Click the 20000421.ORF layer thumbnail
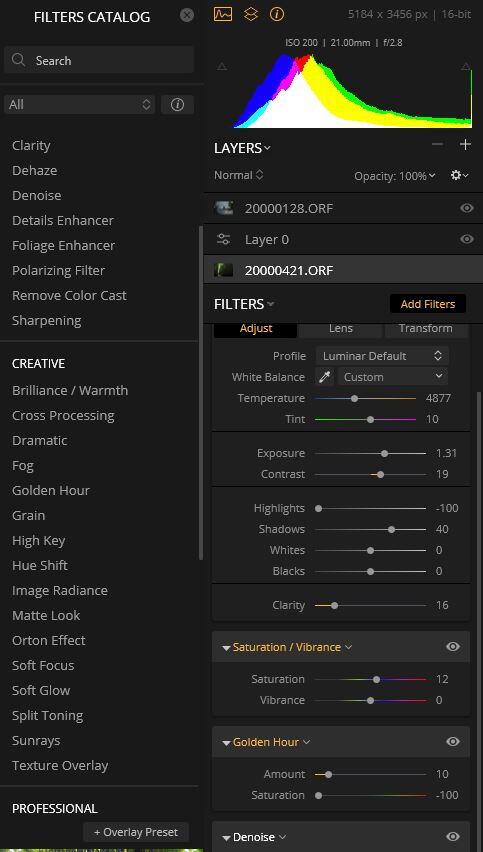This screenshot has width=483, height=852. tap(223, 270)
